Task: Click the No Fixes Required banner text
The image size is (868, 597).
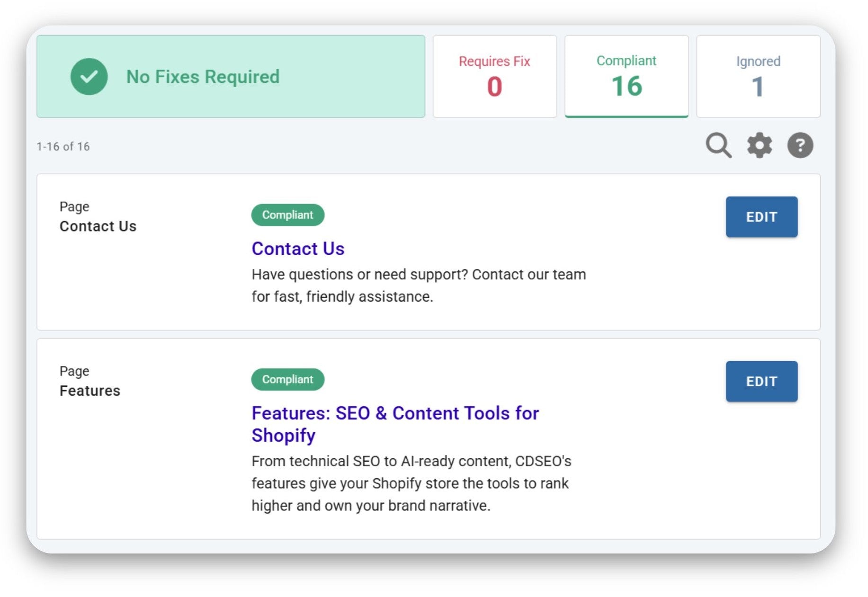Action: pos(203,77)
